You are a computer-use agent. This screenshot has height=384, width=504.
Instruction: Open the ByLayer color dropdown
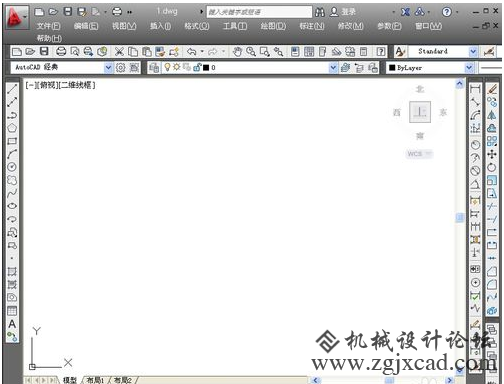click(469, 68)
